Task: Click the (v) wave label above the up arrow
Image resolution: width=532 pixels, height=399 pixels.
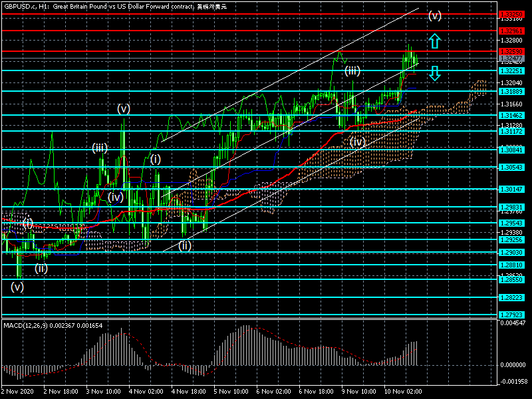Action: tap(434, 15)
